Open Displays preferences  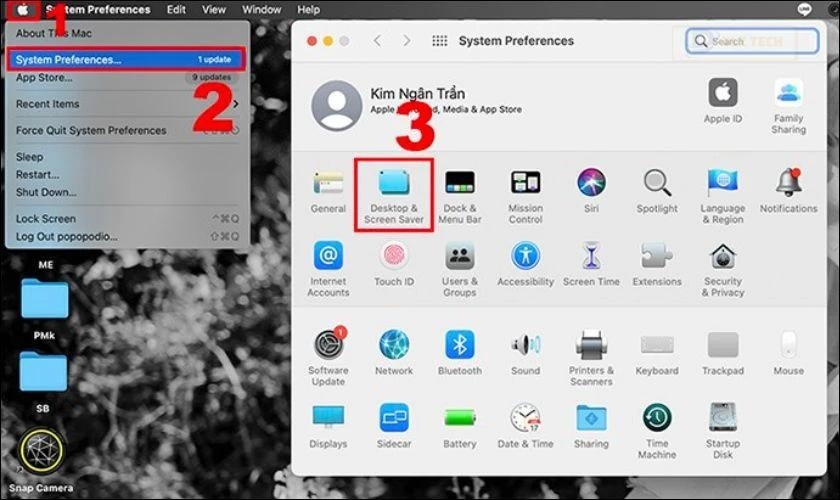pos(328,427)
